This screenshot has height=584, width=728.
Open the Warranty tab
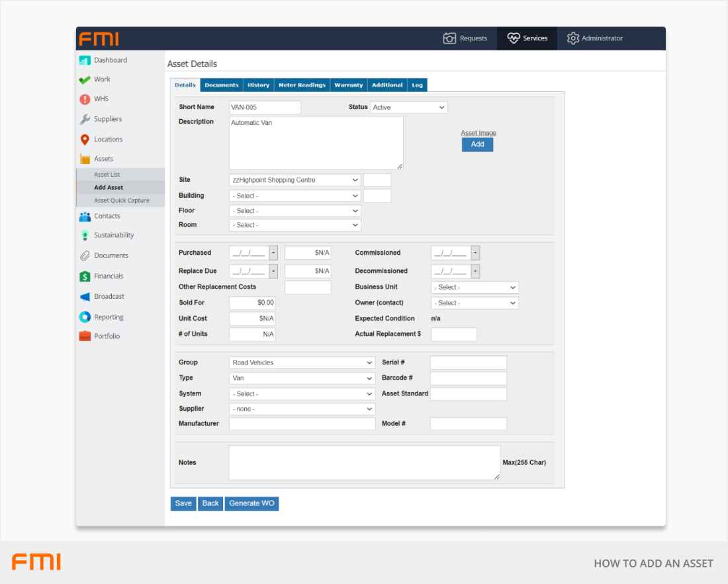click(348, 85)
